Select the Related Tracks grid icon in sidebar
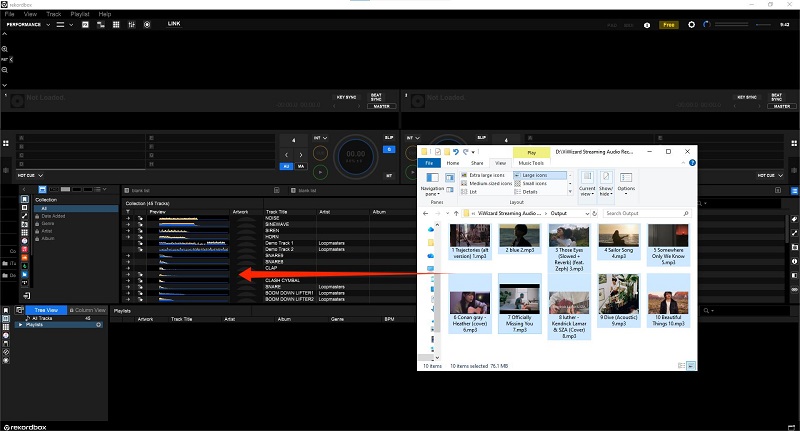800x431 pixels. click(x=24, y=233)
